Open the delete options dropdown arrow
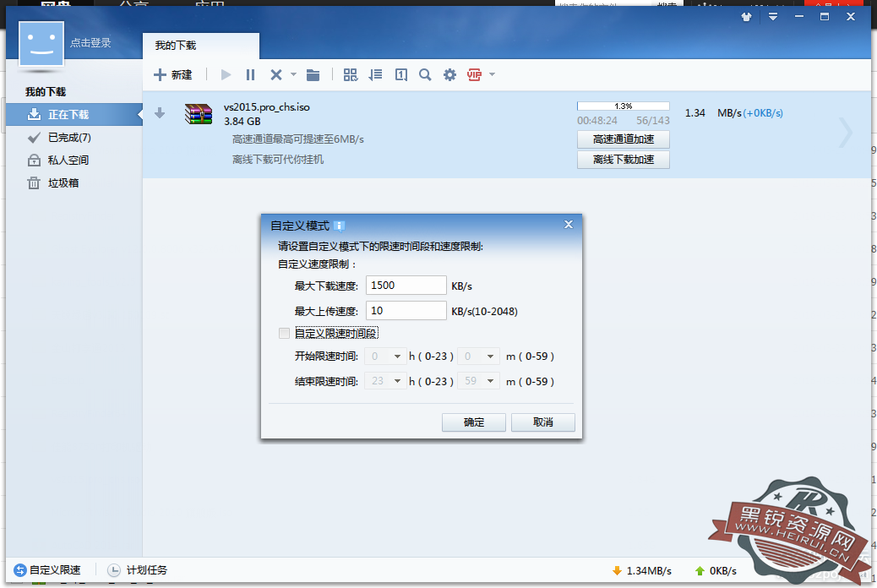The height and width of the screenshot is (588, 877). pos(293,74)
